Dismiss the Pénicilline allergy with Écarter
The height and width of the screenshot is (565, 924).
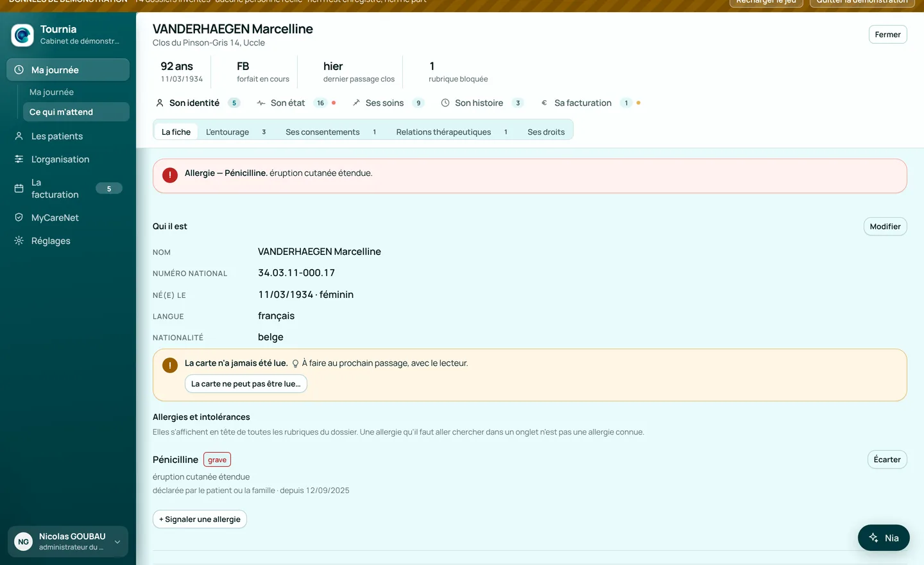click(887, 460)
